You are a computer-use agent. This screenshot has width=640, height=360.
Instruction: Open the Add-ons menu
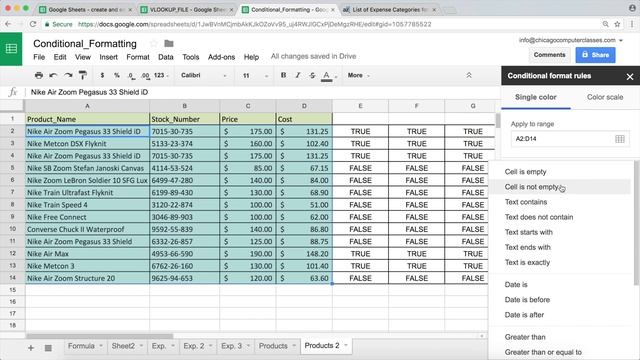(221, 57)
